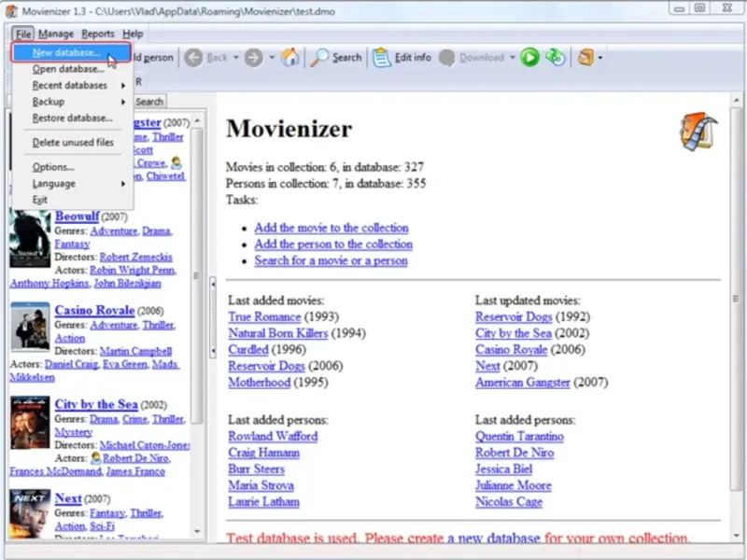Open Nicolas Cage person link
Viewport: 747px width, 560px height.
tap(509, 502)
